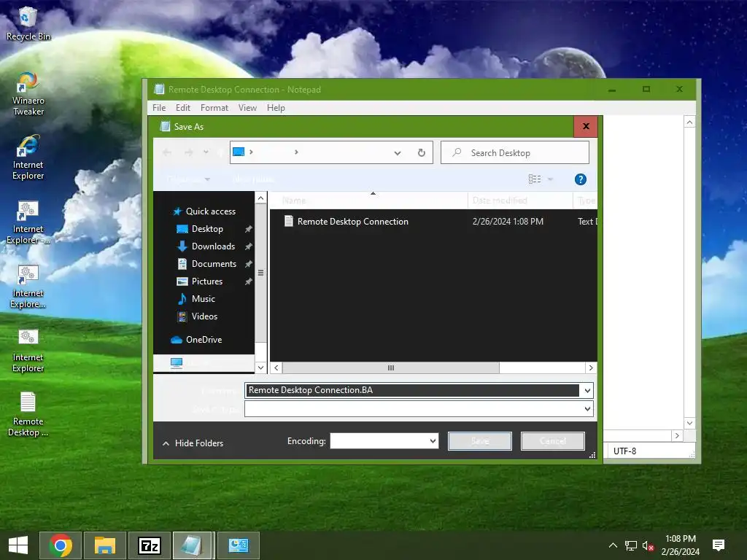Viewport: 747px width, 560px height.
Task: Refresh the Save As folder view
Action: (421, 153)
